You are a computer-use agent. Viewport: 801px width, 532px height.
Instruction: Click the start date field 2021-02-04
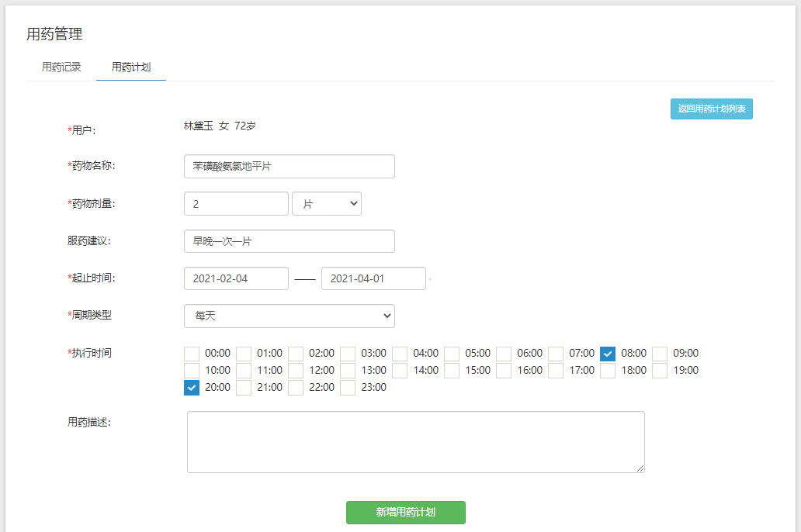235,278
